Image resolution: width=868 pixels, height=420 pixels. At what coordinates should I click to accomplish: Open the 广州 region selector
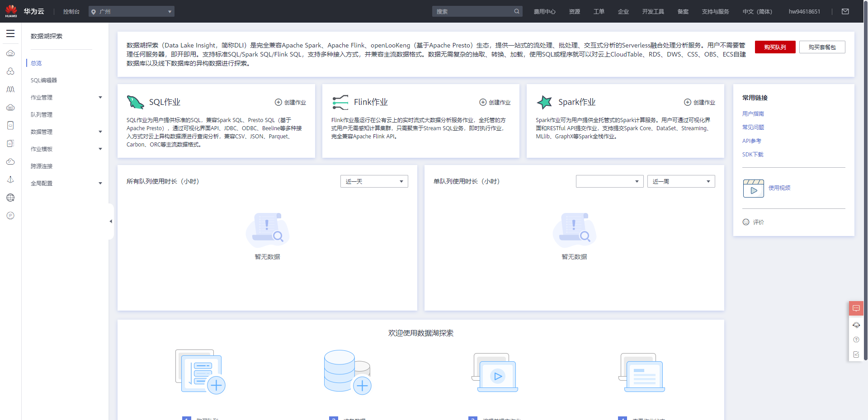pyautogui.click(x=132, y=11)
